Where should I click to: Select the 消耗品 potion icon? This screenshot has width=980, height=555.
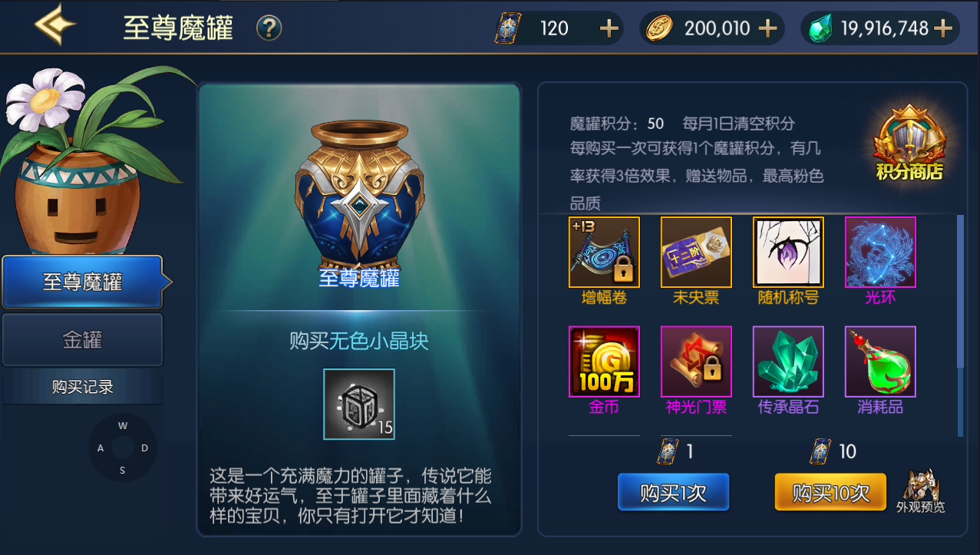[880, 362]
